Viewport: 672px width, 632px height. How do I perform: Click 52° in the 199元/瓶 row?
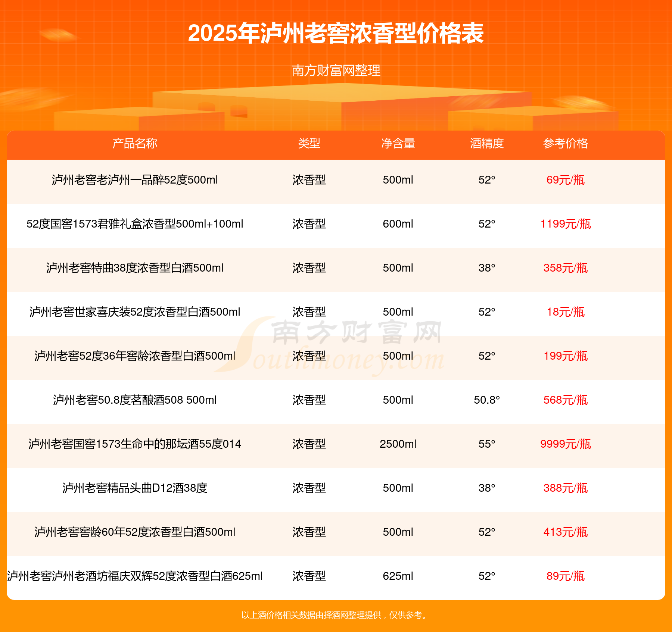tap(487, 356)
